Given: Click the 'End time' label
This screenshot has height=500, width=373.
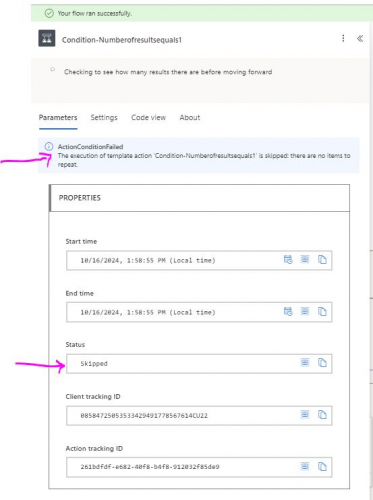Looking at the screenshot, I should click(x=79, y=293).
